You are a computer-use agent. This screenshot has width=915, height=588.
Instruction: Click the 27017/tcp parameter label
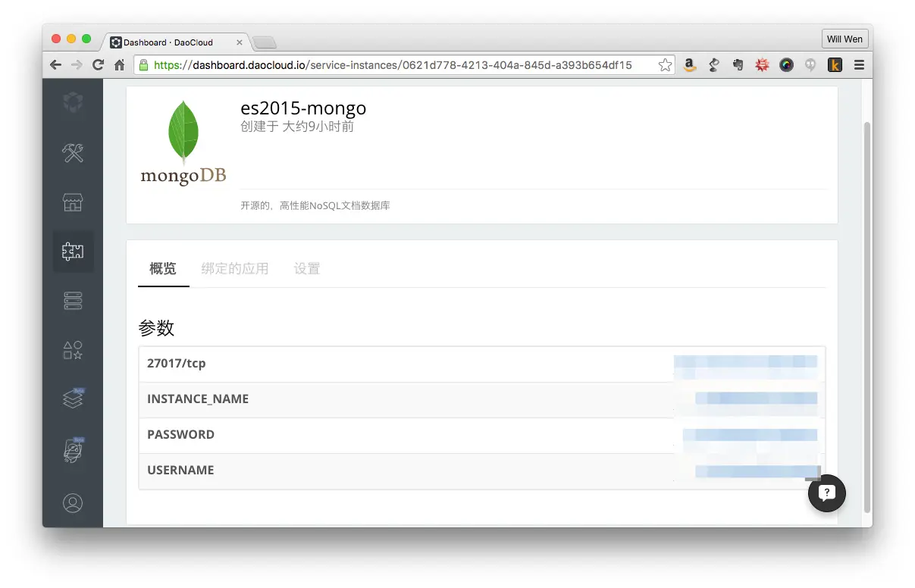(x=177, y=364)
